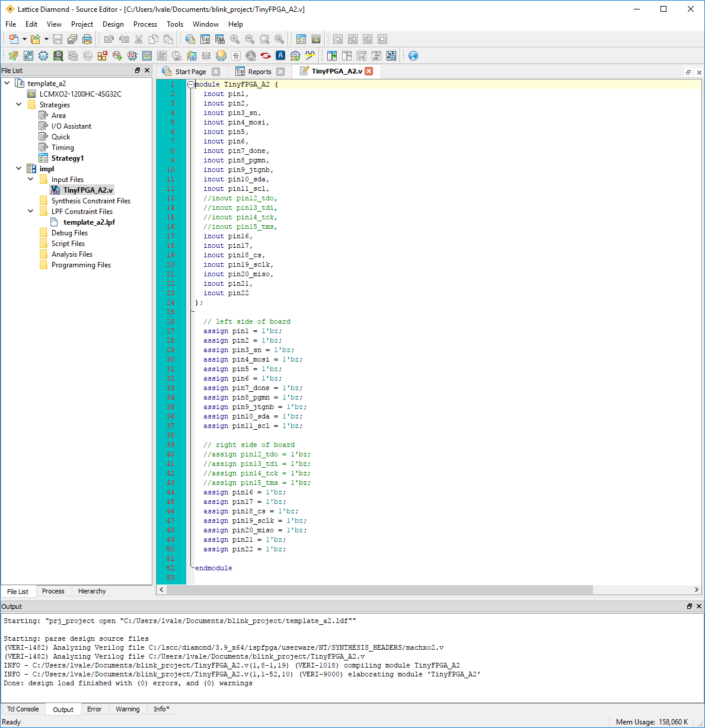Close the TinyFPGA_A2.v editor tab
The height and width of the screenshot is (728, 705).
pos(369,71)
